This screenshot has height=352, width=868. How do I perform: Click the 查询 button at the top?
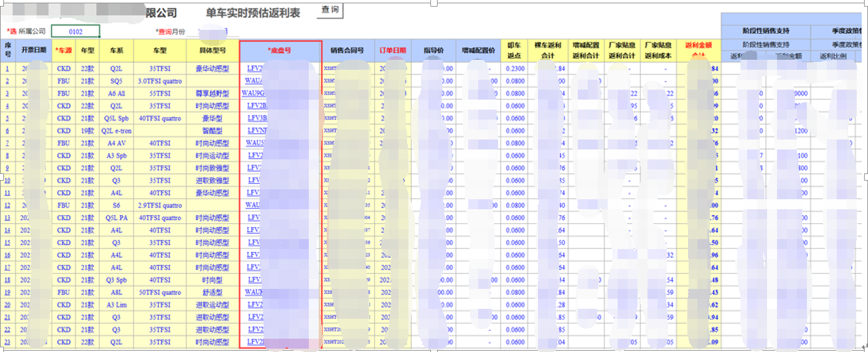pyautogui.click(x=330, y=10)
